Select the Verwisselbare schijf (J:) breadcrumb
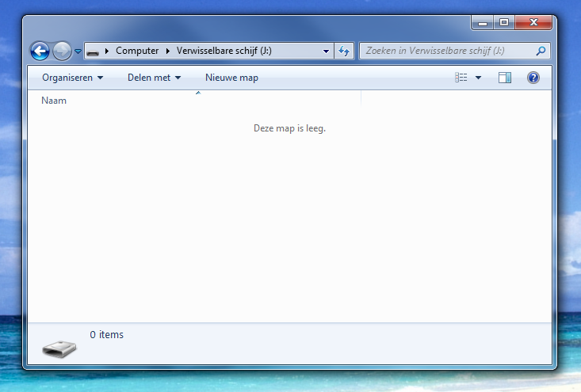Image resolution: width=581 pixels, height=392 pixels. click(224, 51)
